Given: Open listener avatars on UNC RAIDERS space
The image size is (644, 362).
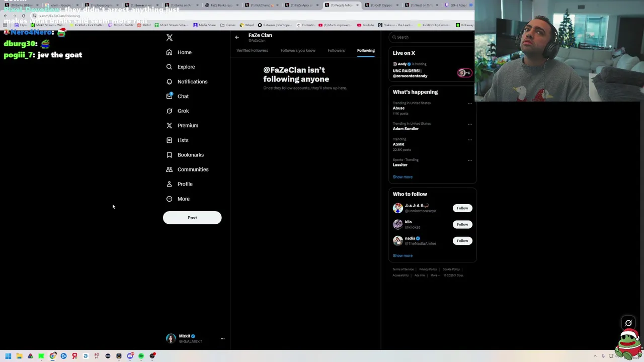Looking at the screenshot, I should click(x=464, y=73).
